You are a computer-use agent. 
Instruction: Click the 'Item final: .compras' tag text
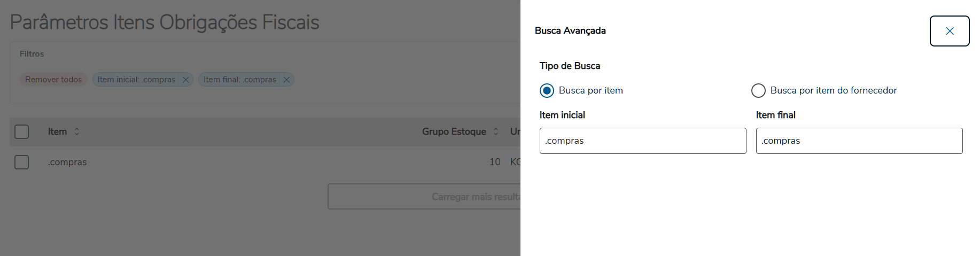point(239,80)
